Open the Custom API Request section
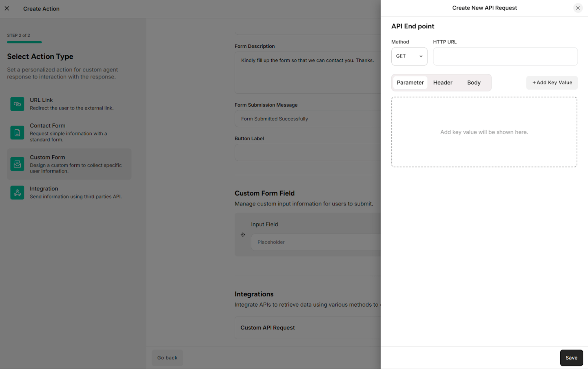The width and height of the screenshot is (588, 370). (268, 328)
